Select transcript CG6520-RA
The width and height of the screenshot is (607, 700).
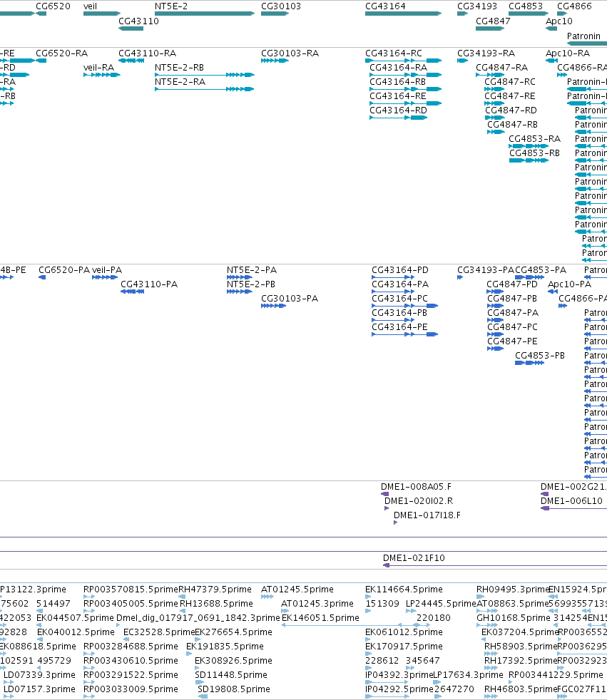(x=61, y=53)
